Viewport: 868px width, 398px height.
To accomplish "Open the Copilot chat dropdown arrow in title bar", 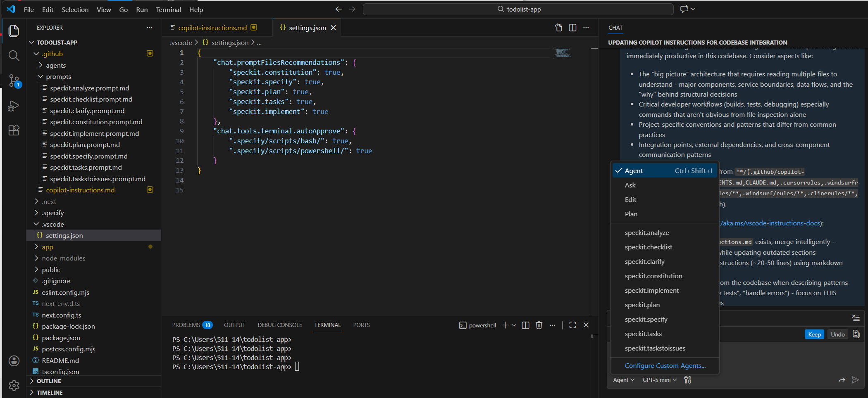I will pos(693,9).
